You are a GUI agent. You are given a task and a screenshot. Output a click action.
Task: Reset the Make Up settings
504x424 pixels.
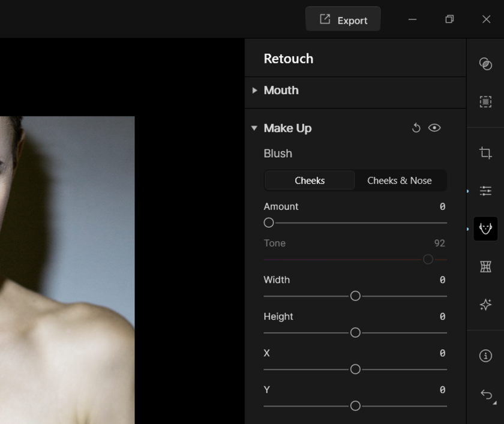point(416,128)
